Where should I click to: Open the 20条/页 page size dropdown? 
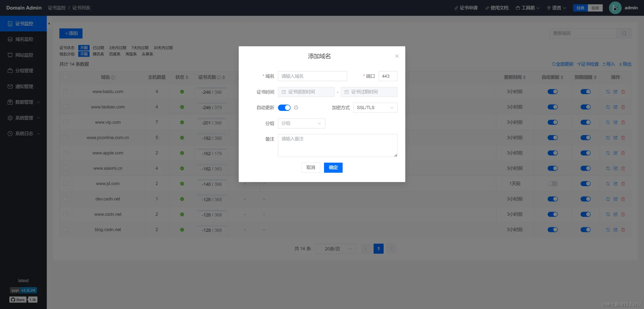(336, 249)
